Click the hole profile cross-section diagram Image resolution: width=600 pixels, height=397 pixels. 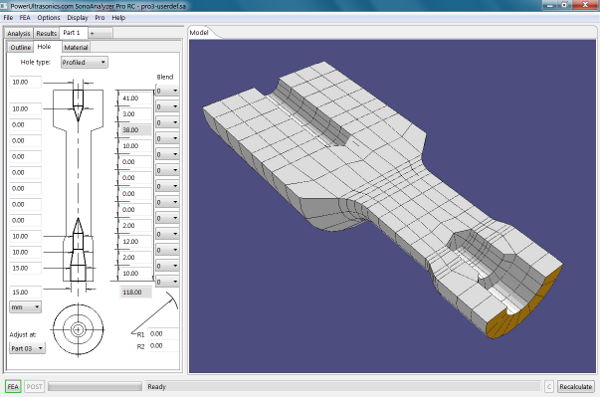pos(78,186)
